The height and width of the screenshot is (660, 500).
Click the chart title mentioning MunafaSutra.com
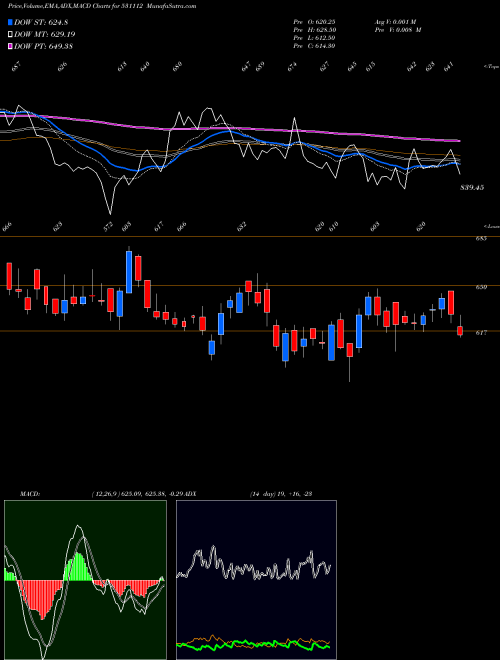coord(102,6)
